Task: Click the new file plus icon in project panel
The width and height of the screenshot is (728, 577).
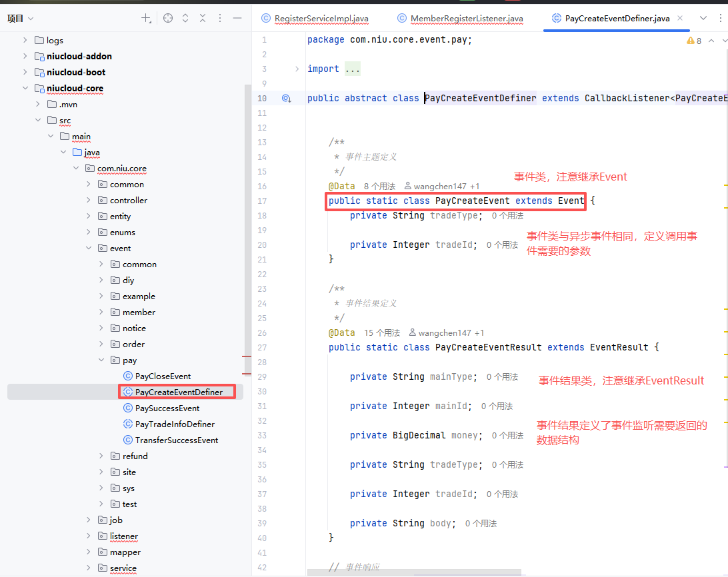Action: point(146,19)
